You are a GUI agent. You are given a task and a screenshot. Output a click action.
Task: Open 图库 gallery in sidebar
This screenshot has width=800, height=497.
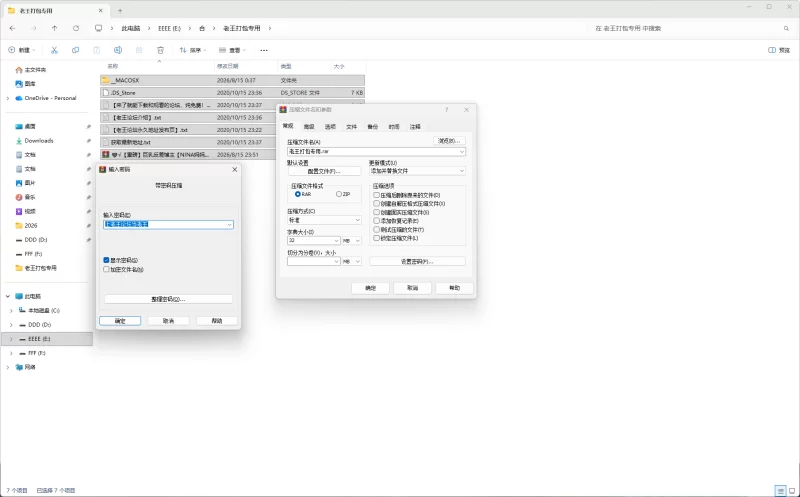tap(26, 84)
